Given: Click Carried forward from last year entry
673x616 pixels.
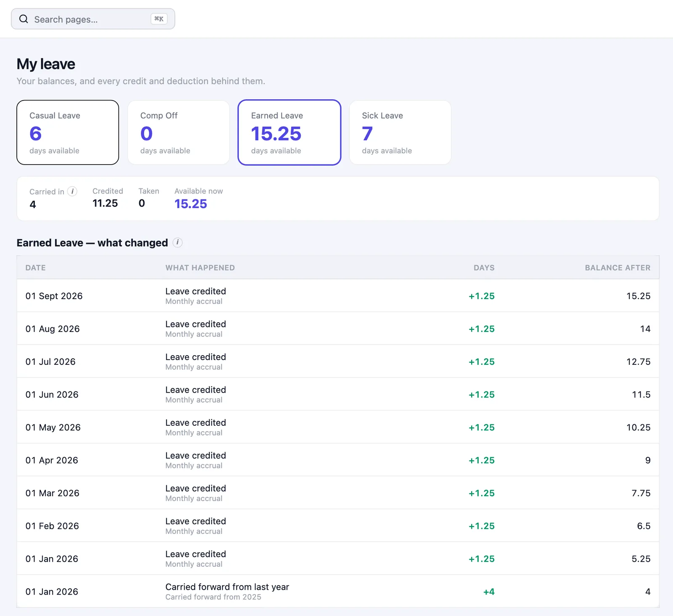Looking at the screenshot, I should [227, 587].
